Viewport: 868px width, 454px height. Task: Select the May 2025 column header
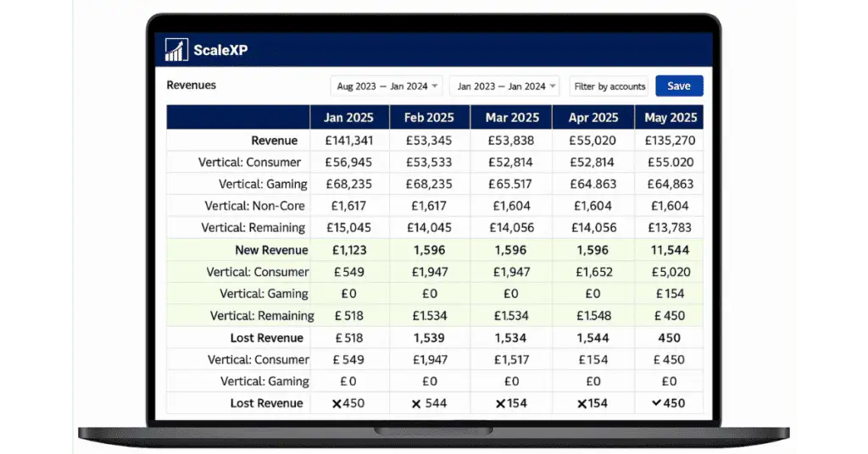tap(670, 117)
